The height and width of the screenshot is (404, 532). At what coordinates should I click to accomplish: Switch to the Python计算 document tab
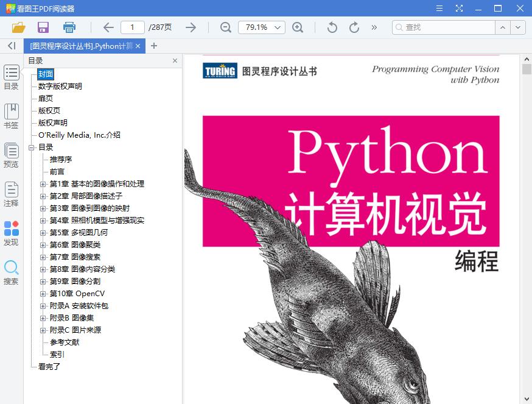[x=81, y=46]
